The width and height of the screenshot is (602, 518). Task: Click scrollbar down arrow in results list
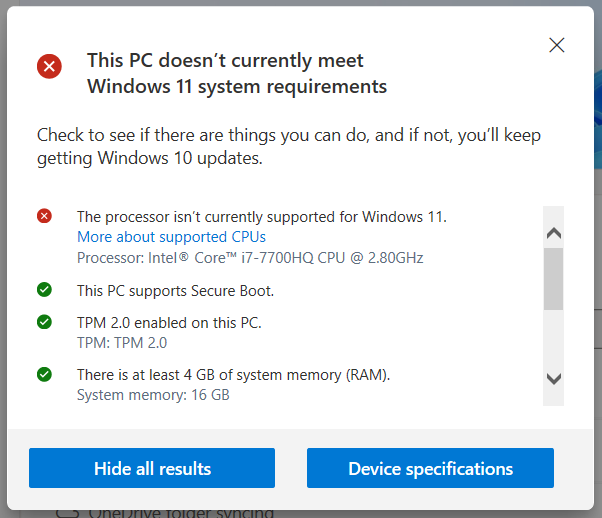pos(554,379)
